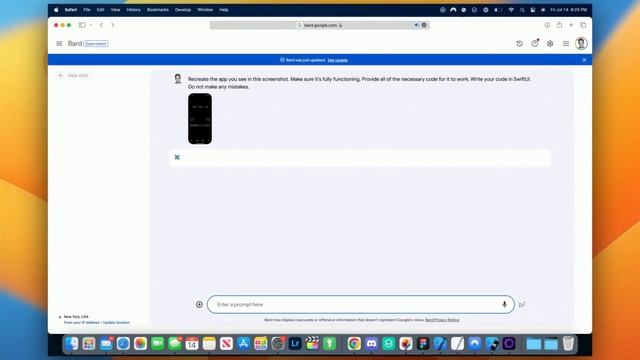This screenshot has width=640, height=360.
Task: Click the Experiment badge next to Bard
Action: pos(96,44)
